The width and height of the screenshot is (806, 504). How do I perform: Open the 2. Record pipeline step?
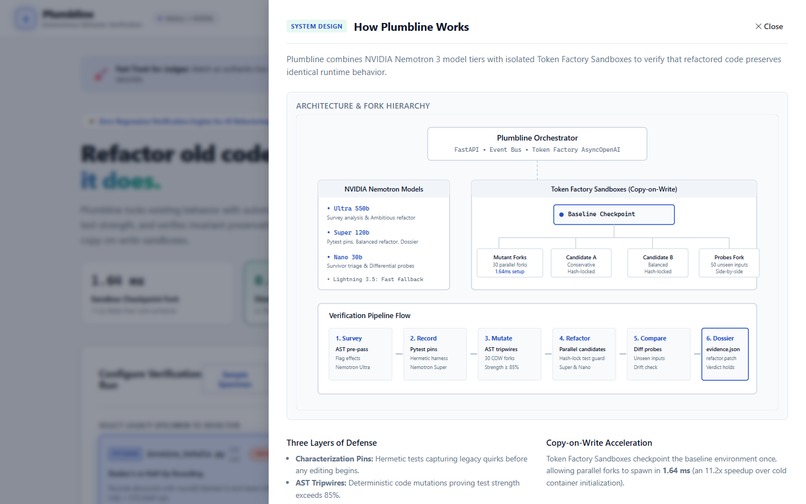coord(435,354)
